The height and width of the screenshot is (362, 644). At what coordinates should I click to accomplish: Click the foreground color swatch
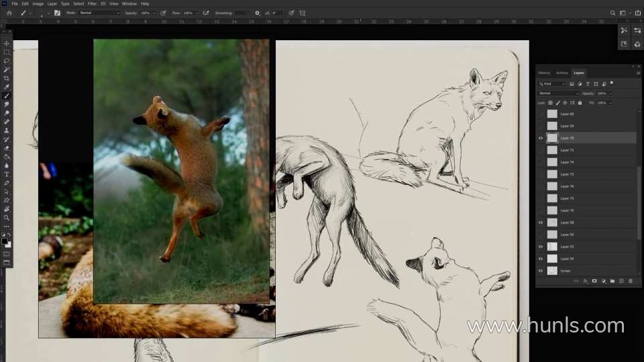coord(5,240)
